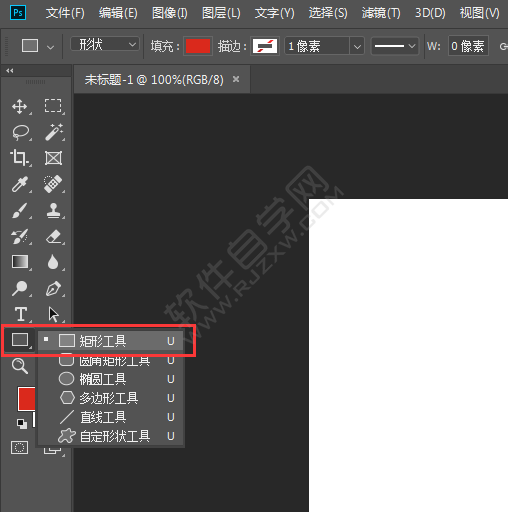Click the Photoshop Ps logo icon

pyautogui.click(x=18, y=13)
